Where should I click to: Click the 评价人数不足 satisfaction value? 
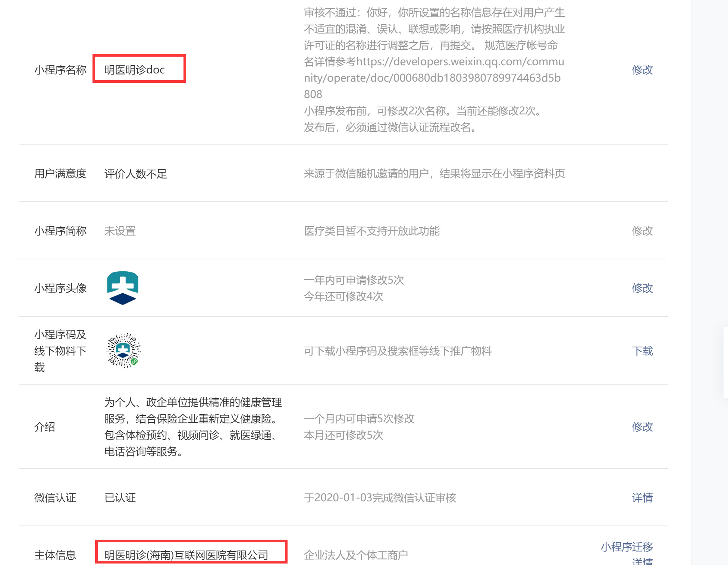pos(135,174)
